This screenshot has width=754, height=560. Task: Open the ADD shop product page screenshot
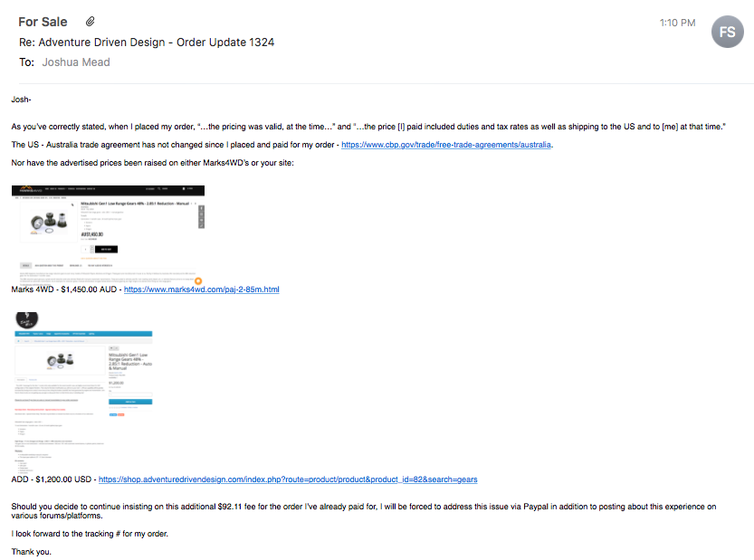click(83, 393)
